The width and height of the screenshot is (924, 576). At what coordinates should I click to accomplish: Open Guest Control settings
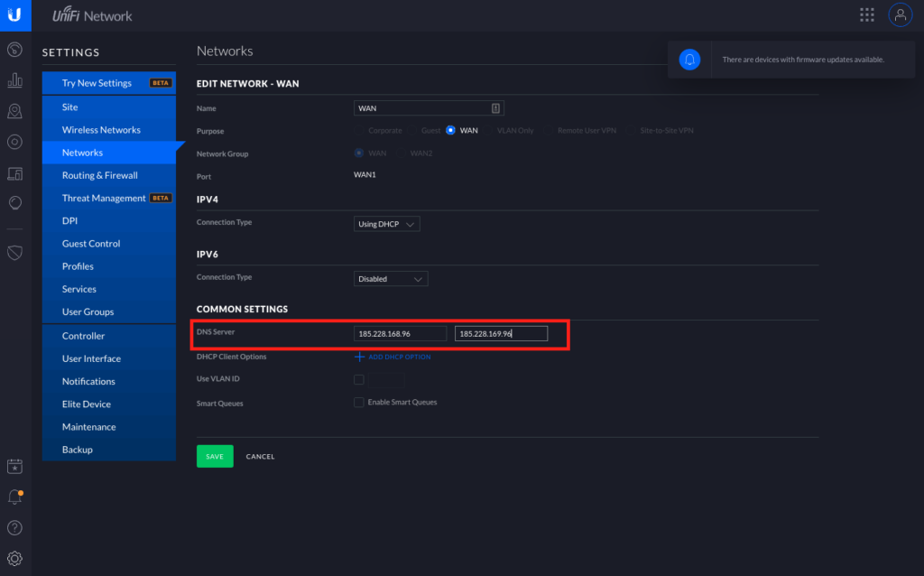(109, 244)
